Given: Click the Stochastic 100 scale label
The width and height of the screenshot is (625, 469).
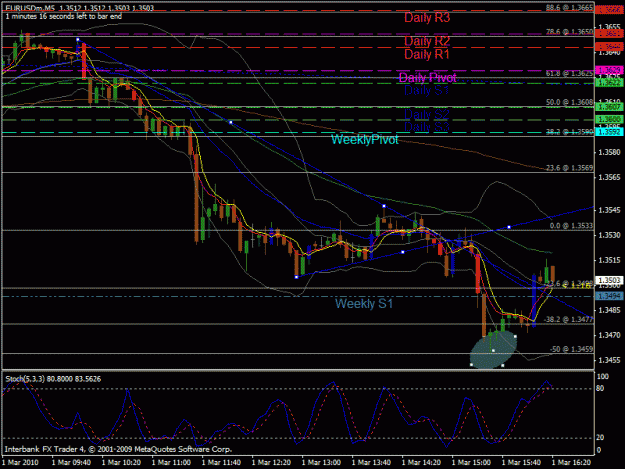Looking at the screenshot, I should [602, 376].
